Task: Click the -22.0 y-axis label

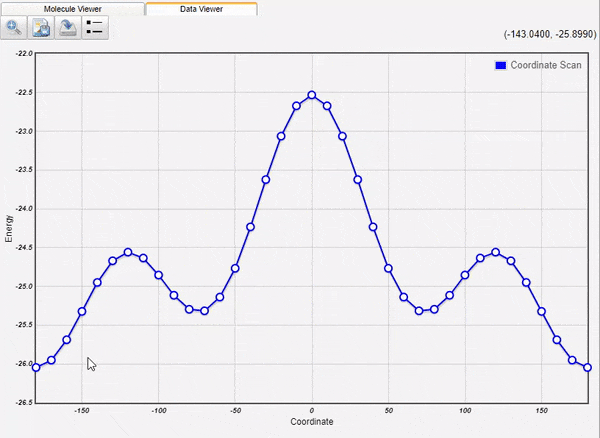Action: tap(24, 54)
